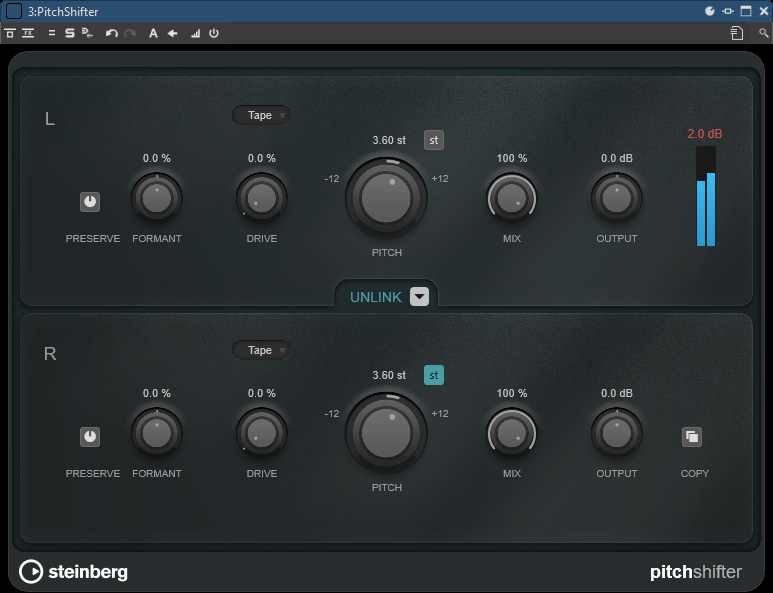This screenshot has height=593, width=773.
Task: Click the equals-sign compare icon in the toolbar
Action: coord(51,33)
